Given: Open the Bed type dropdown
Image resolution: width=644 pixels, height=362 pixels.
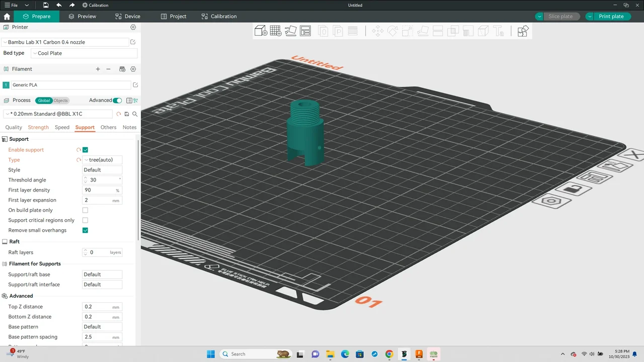Looking at the screenshot, I should [x=84, y=53].
